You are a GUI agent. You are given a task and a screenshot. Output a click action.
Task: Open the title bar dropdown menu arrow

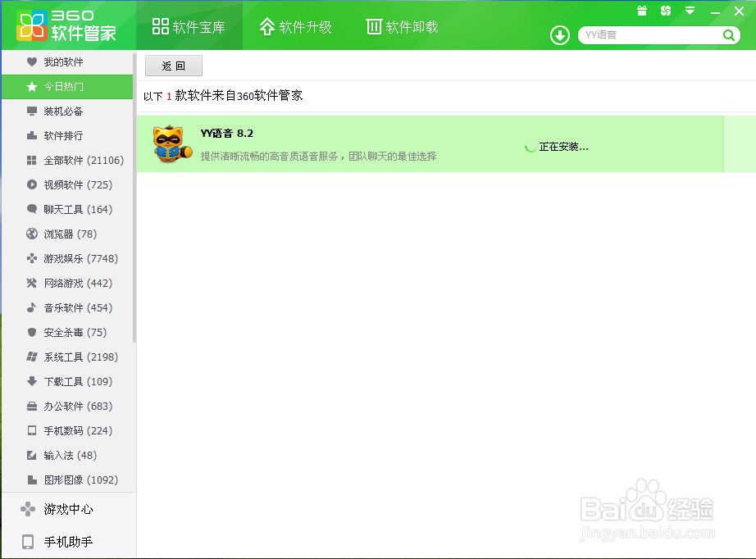point(690,11)
